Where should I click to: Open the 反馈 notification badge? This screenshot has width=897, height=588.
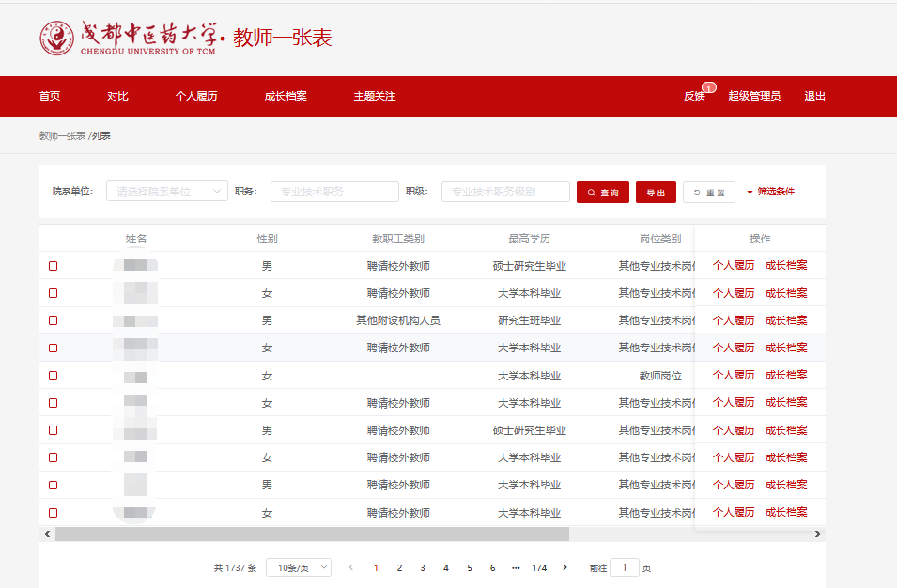coord(708,88)
